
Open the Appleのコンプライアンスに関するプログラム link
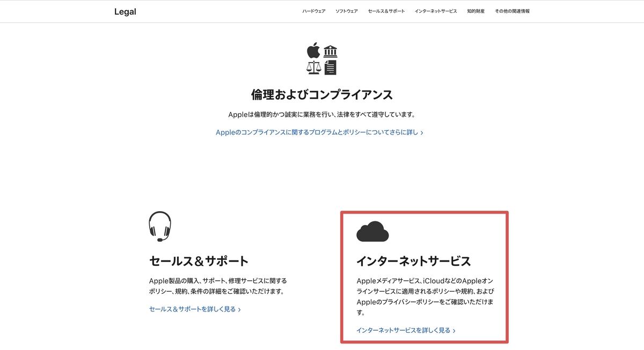pyautogui.click(x=319, y=132)
